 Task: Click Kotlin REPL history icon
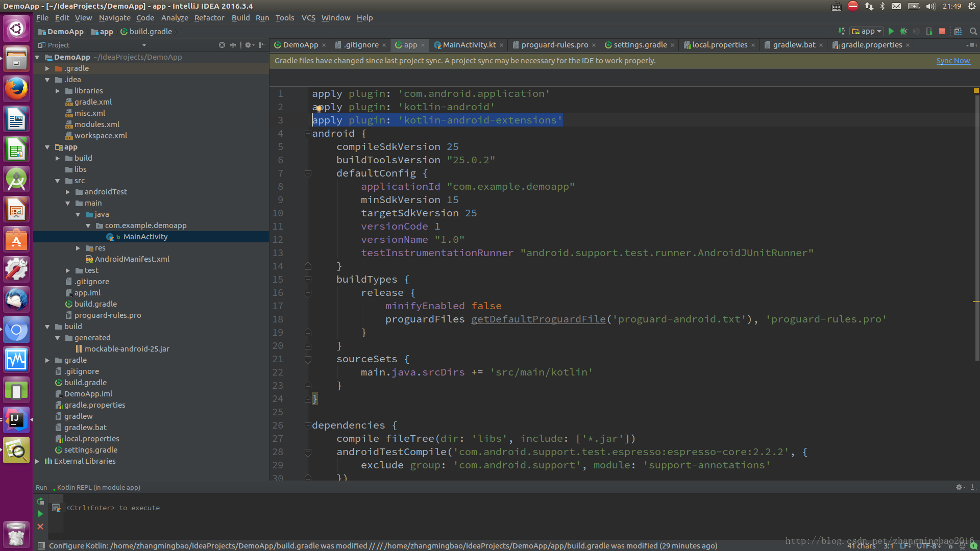pyautogui.click(x=56, y=508)
